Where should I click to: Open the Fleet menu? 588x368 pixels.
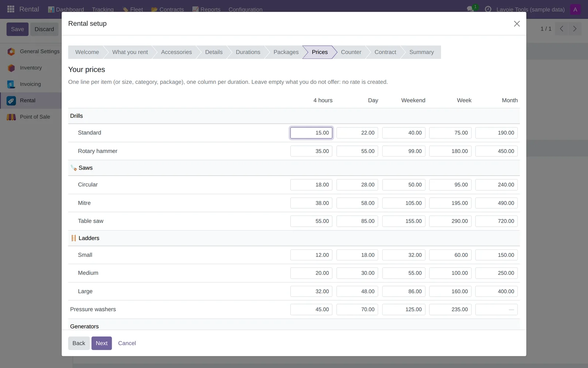(x=133, y=10)
